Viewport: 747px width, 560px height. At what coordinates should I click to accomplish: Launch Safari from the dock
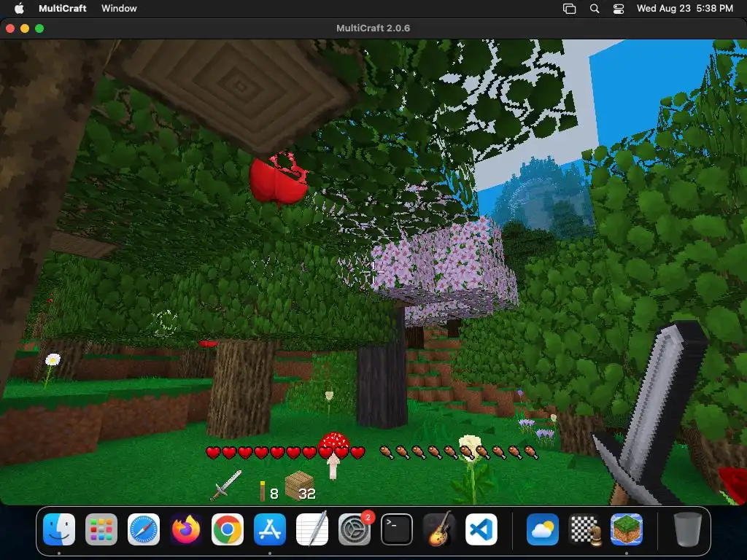144,529
